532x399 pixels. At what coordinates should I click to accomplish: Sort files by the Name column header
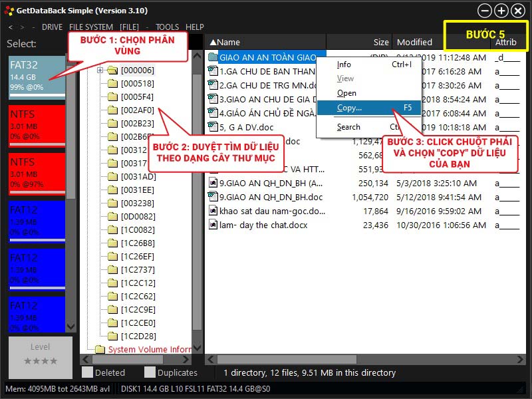(x=265, y=42)
